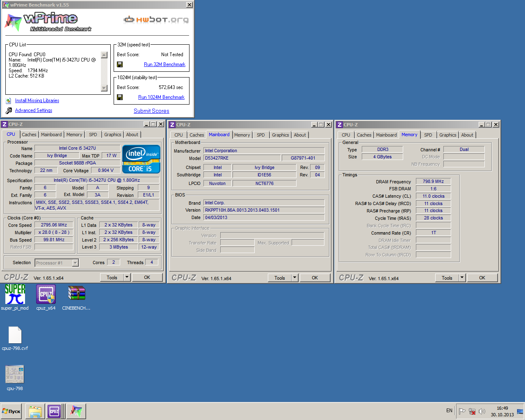Screen dimensions: 525x420
Task: Click Tools button in left CPU-Z window
Action: (112, 278)
